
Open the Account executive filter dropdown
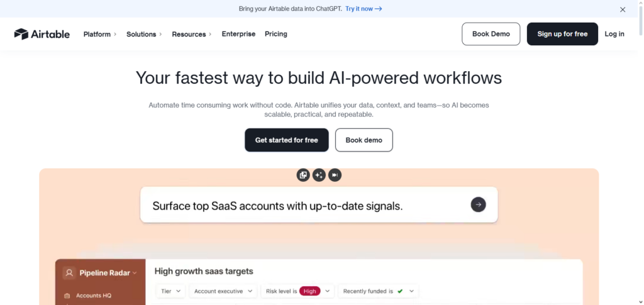(x=223, y=291)
